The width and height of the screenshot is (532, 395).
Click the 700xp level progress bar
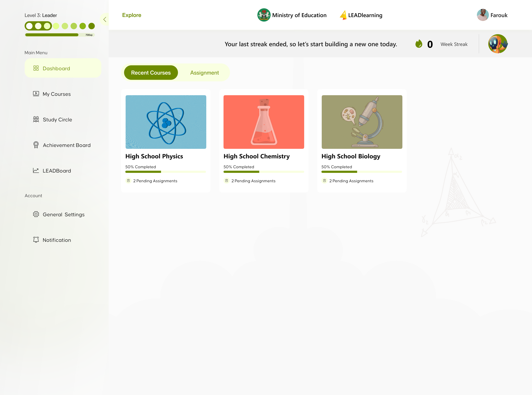tap(60, 35)
